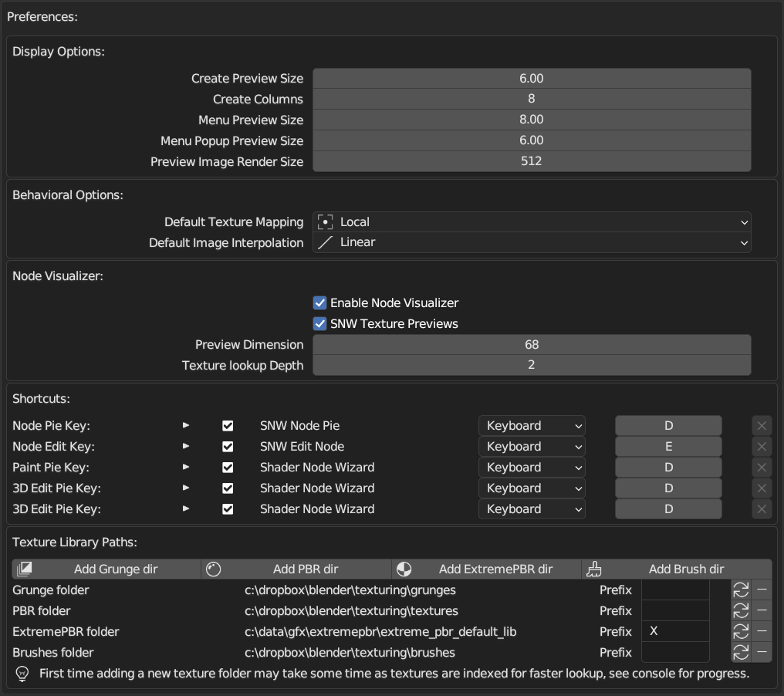The height and width of the screenshot is (696, 784).
Task: Click the extreme_pbr_default_lib path text
Action: 380,632
